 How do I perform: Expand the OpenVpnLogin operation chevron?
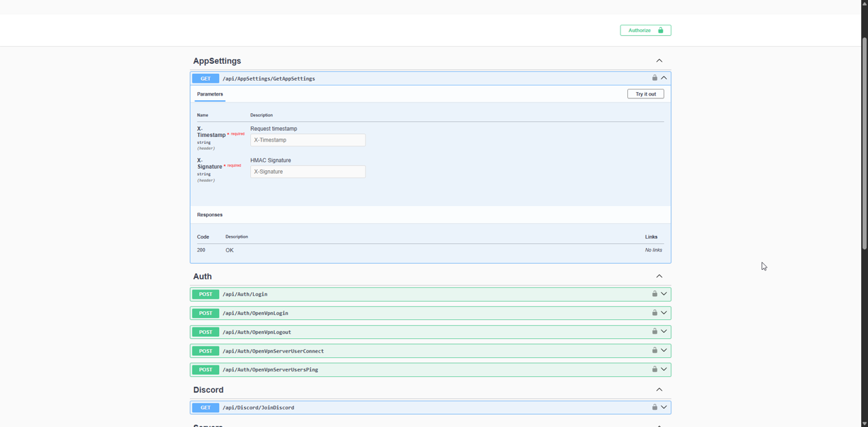tap(664, 313)
